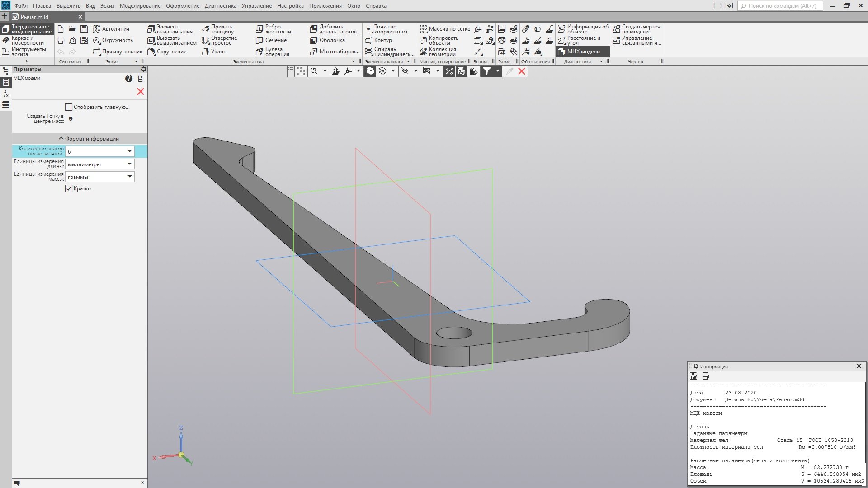Select the Ребро жесткости tool
Screen dimensions: 868x488
coord(273,29)
